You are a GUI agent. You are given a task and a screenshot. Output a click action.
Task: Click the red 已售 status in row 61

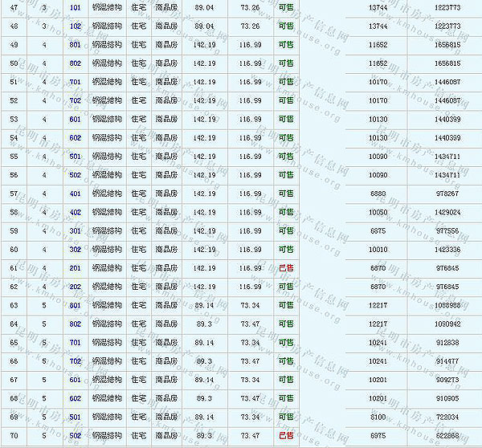286,268
